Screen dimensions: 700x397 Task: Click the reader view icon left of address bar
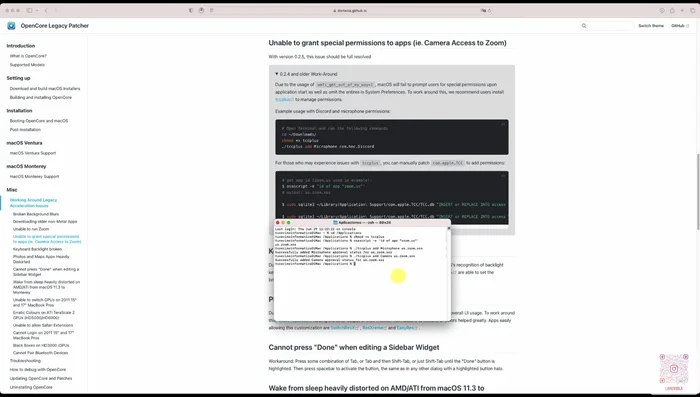[212, 10]
